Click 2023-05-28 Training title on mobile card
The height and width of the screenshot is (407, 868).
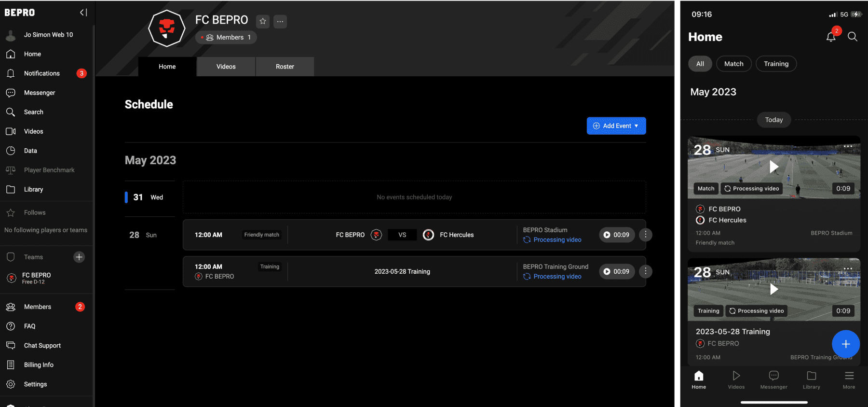tap(733, 331)
